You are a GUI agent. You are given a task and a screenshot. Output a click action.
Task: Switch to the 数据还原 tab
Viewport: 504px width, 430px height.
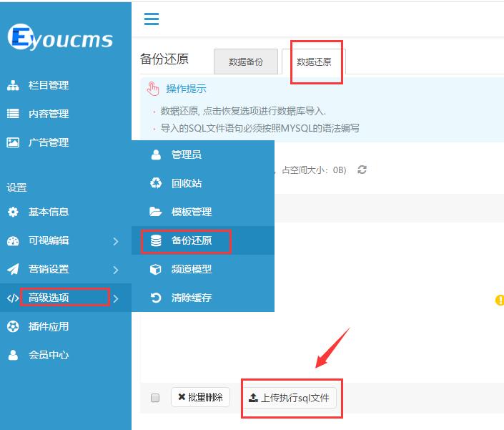tap(314, 62)
